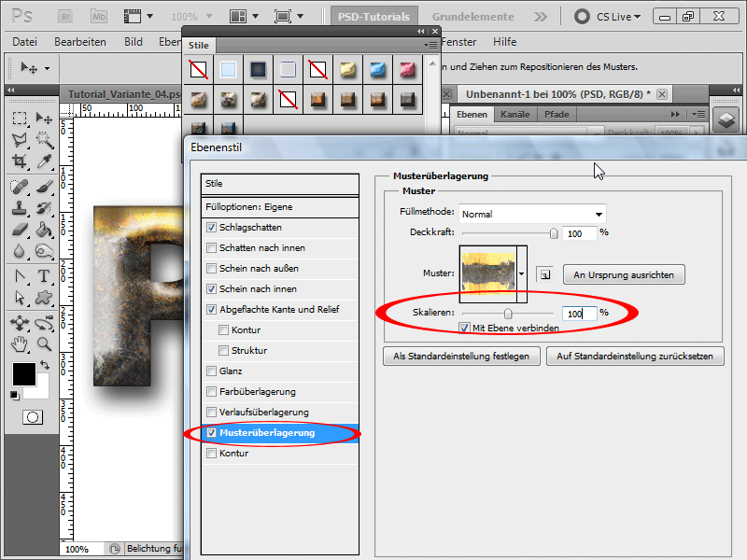
Task: Click Auf Standardeinstellung zurücksetzen
Action: pos(635,357)
